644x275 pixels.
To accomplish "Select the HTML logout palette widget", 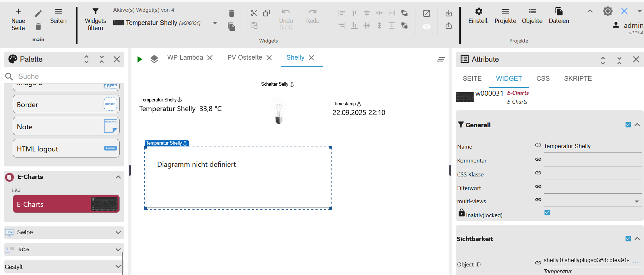I will [66, 149].
